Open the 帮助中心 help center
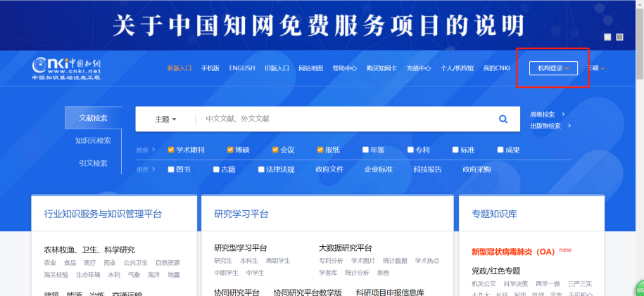The image size is (644, 296). tap(345, 68)
